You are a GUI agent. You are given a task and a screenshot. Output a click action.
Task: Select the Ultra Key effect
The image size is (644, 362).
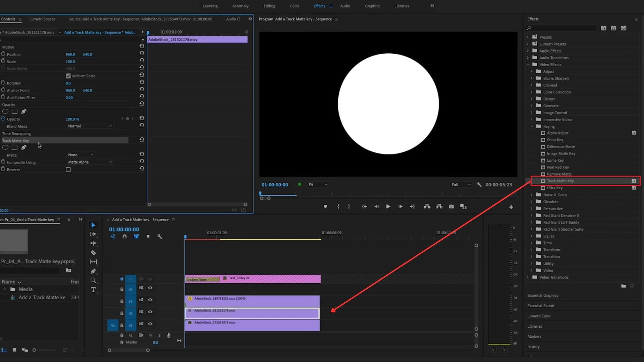point(555,188)
